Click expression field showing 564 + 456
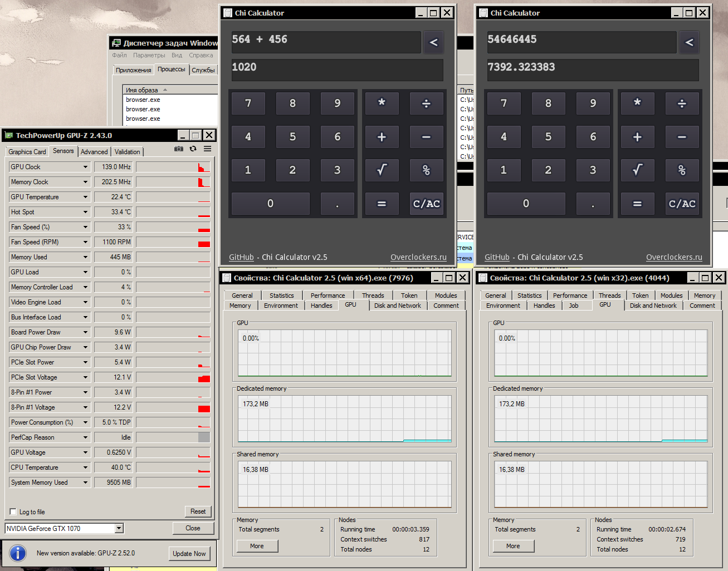The height and width of the screenshot is (571, 728). pos(326,42)
